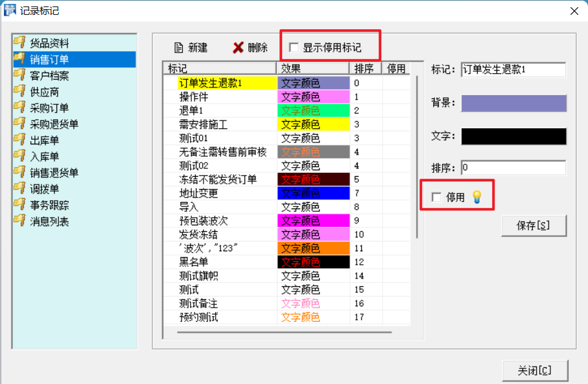Select the 发货冻结 row
Viewport: 588px width, 384px height.
pyautogui.click(x=287, y=234)
